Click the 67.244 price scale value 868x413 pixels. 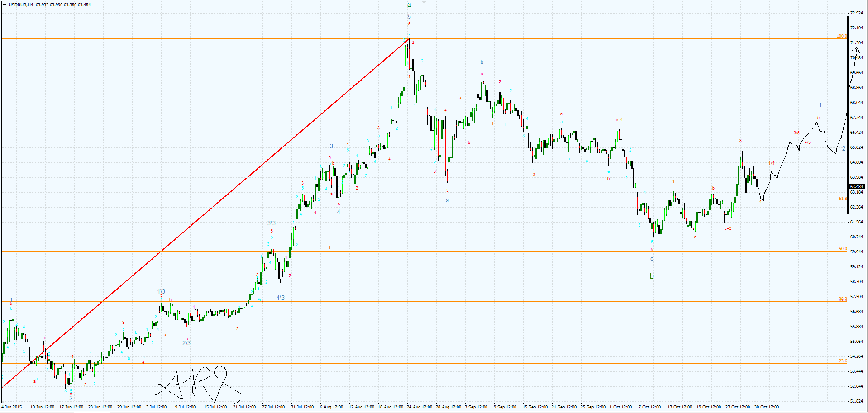856,118
